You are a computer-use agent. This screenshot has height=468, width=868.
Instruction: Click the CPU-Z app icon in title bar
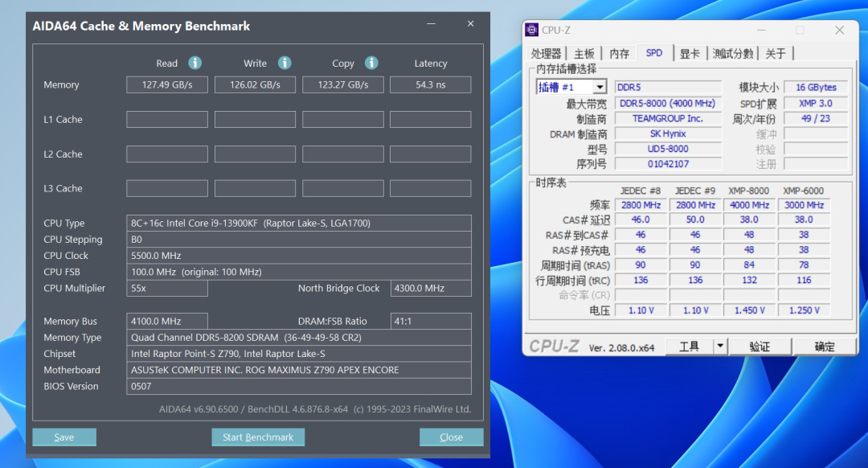click(532, 30)
